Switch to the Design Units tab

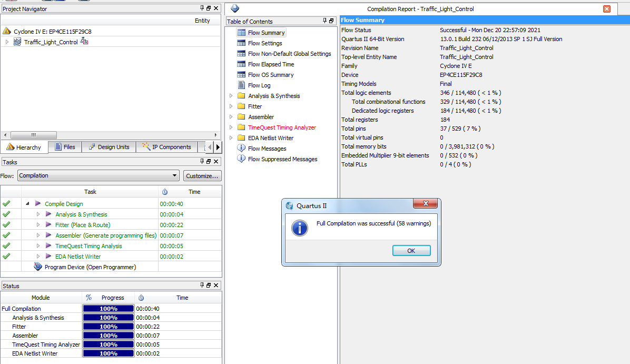coord(109,147)
